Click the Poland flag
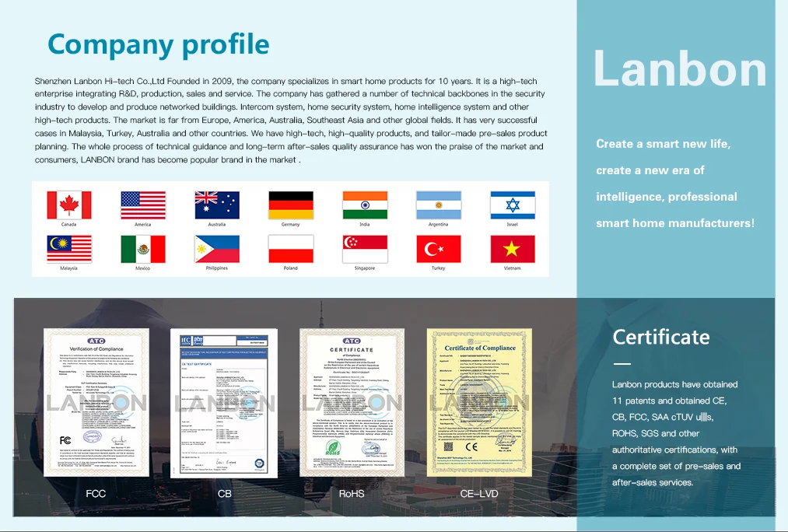This screenshot has height=532, width=788. tap(291, 249)
